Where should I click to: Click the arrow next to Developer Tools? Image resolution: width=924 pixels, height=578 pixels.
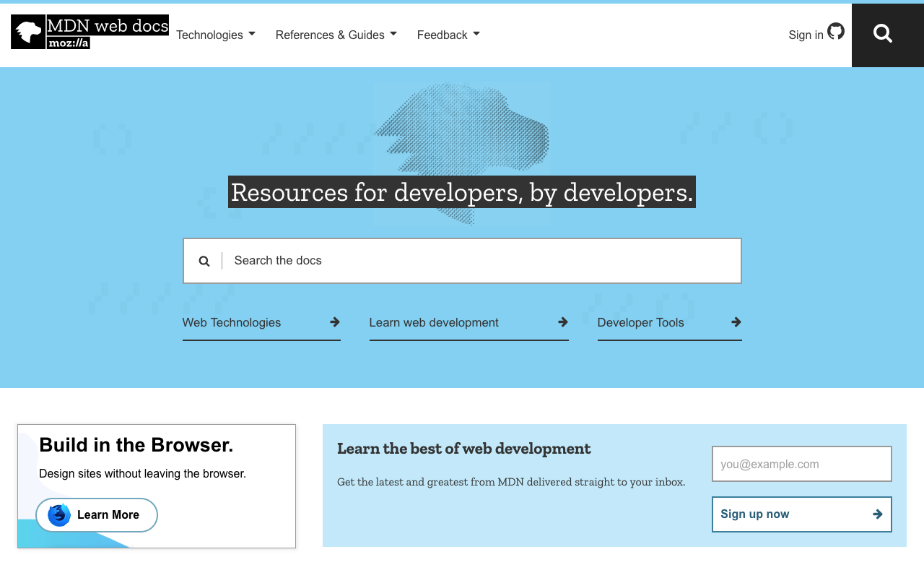point(736,322)
